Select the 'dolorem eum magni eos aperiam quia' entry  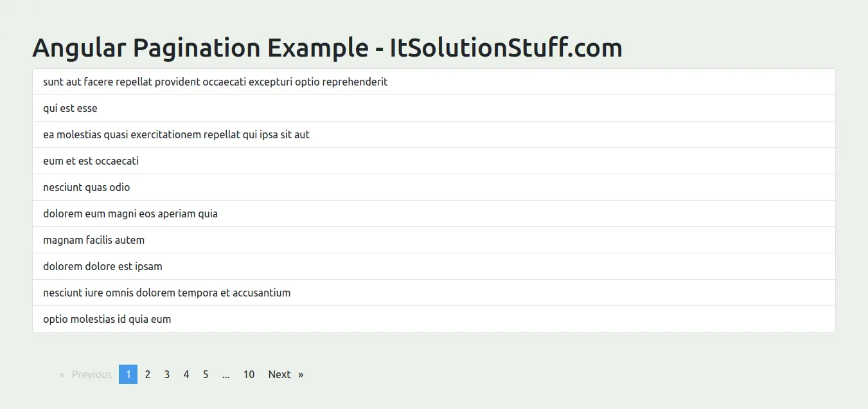click(x=130, y=214)
